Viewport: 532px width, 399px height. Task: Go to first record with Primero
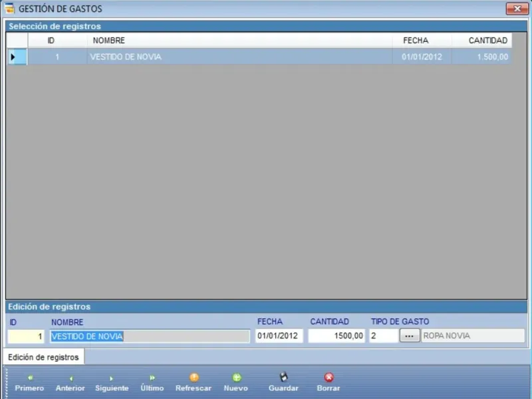[29, 383]
